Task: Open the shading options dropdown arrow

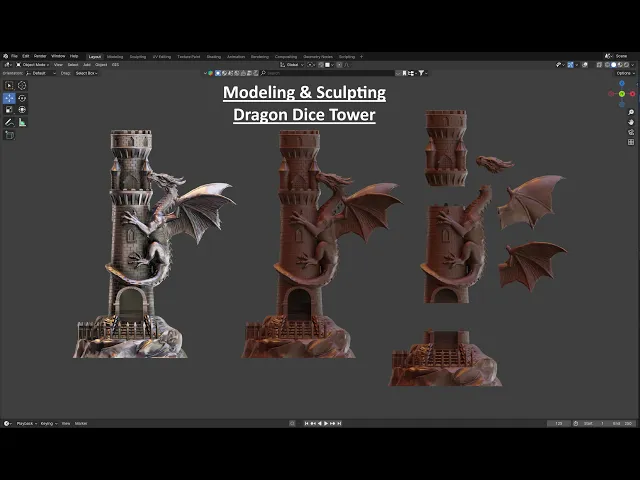Action: 633,64
